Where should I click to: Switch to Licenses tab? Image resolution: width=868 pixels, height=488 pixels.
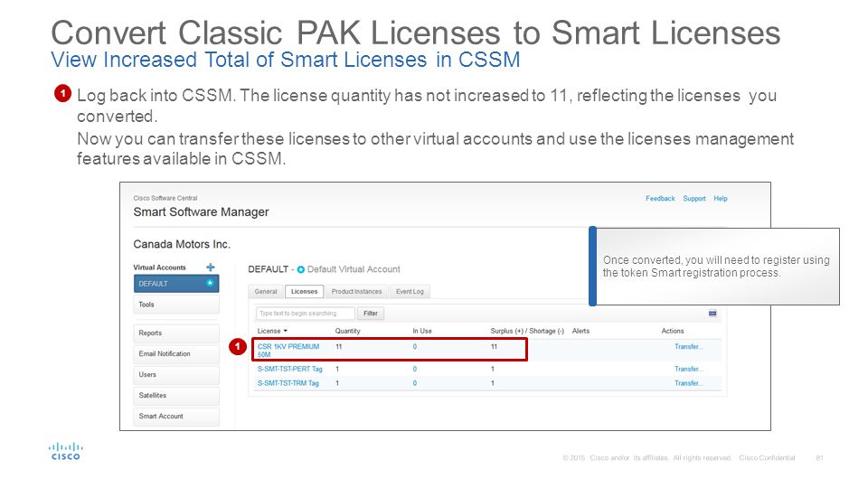[x=305, y=292]
